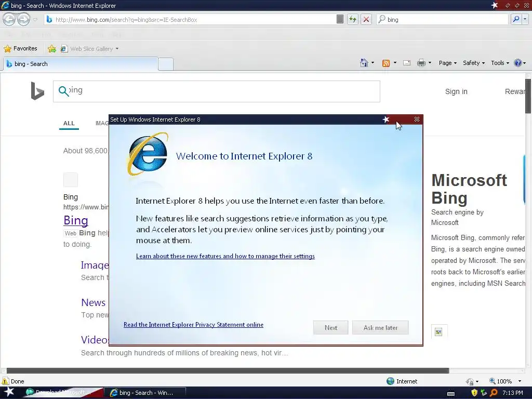532x399 pixels.
Task: Open the search provider dropdown arrow
Action: point(525,19)
